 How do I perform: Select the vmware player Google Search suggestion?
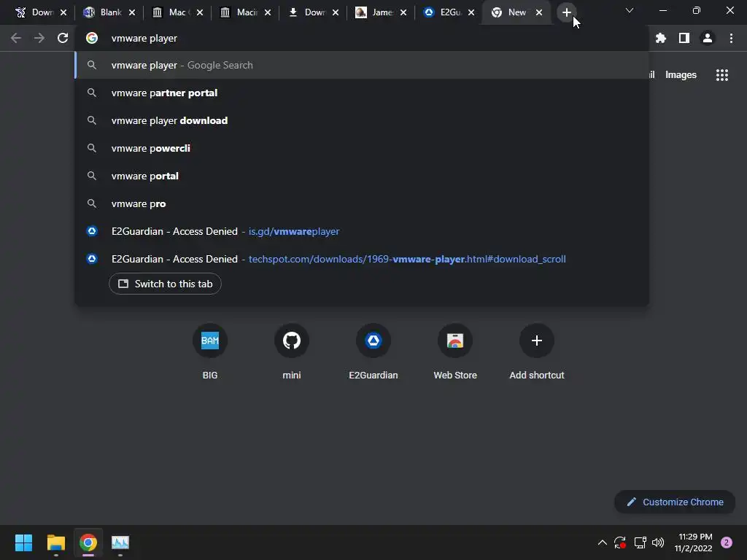tap(362, 65)
